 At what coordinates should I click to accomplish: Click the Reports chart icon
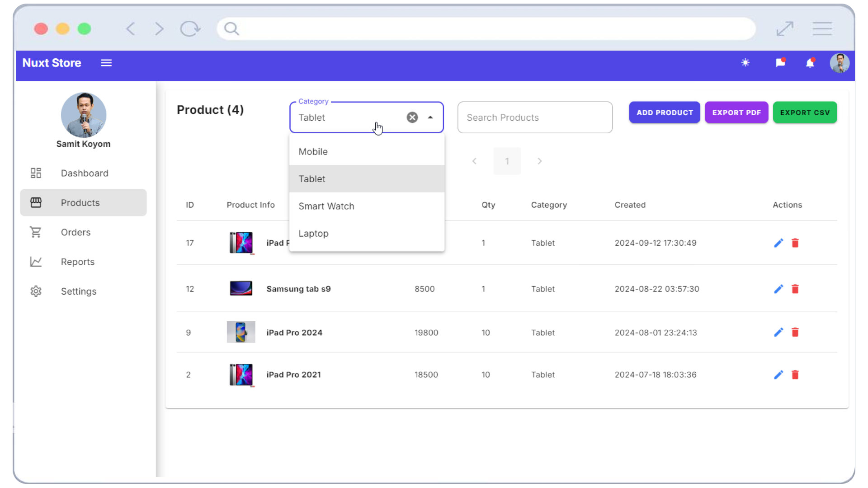pos(36,262)
